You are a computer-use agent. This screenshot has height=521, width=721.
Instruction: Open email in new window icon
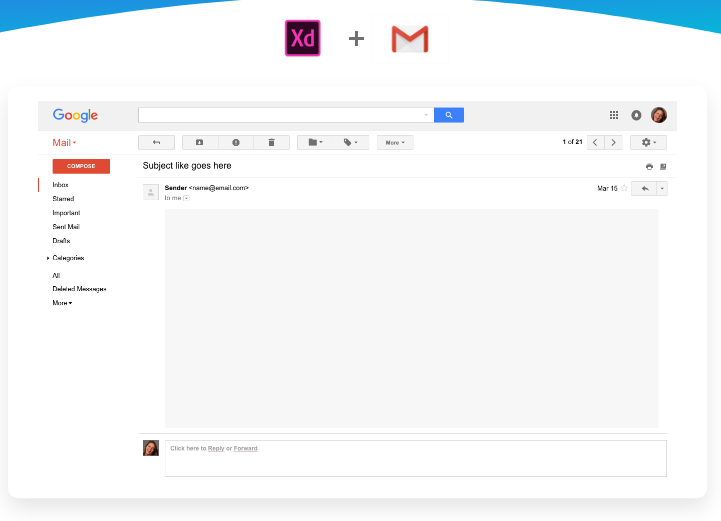663,167
